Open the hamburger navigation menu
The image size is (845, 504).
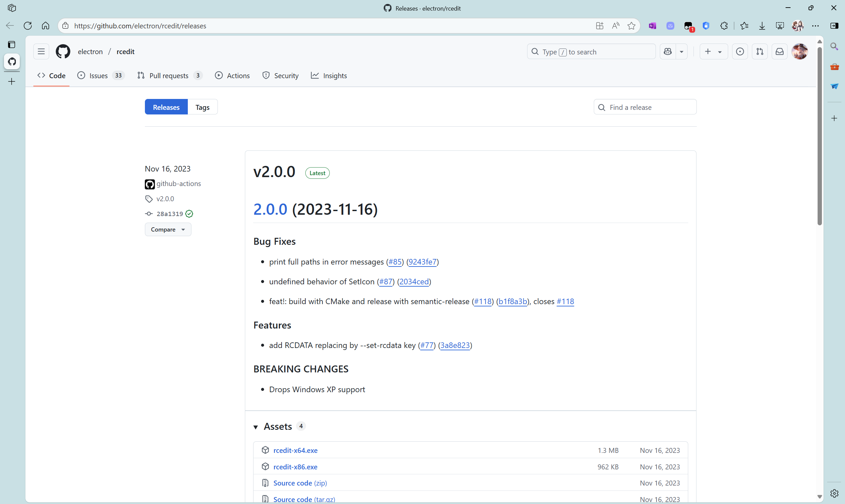click(41, 52)
